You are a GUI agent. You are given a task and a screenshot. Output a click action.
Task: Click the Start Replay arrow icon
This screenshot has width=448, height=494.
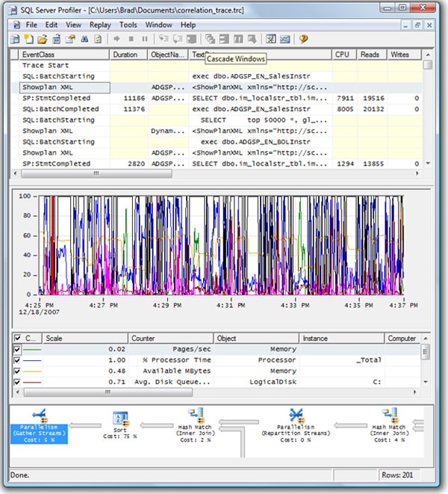click(x=116, y=39)
